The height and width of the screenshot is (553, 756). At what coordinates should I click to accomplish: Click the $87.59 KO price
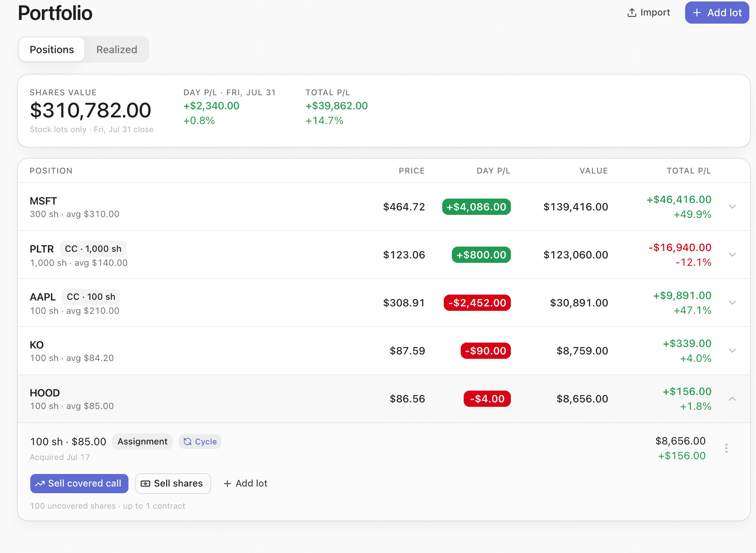(407, 351)
